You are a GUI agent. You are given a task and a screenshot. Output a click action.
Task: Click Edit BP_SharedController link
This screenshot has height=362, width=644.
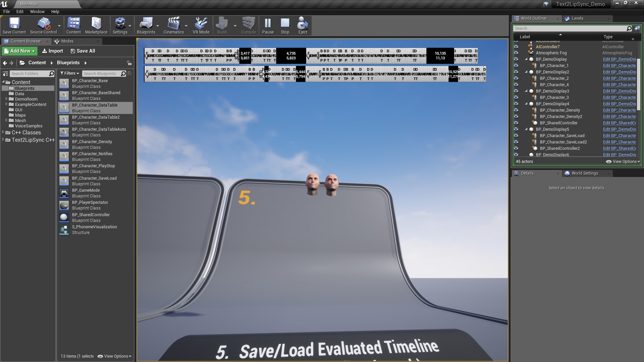click(x=619, y=123)
